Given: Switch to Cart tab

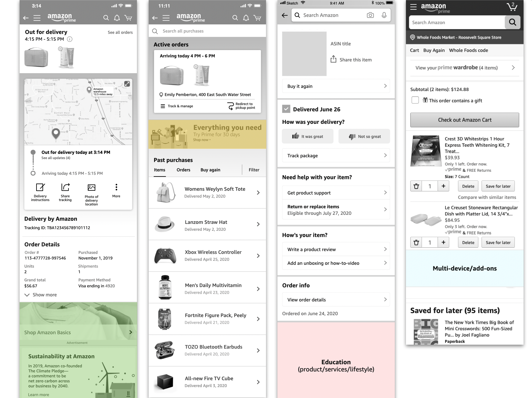Looking at the screenshot, I should click(414, 50).
